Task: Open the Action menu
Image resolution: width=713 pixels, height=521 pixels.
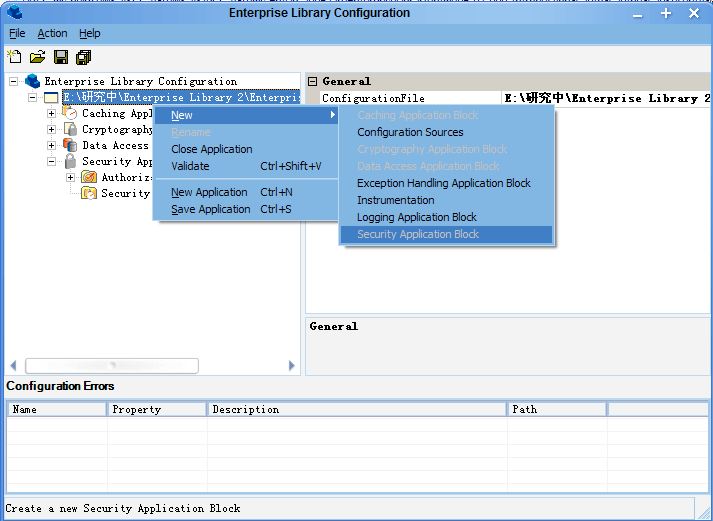Action: click(x=52, y=33)
